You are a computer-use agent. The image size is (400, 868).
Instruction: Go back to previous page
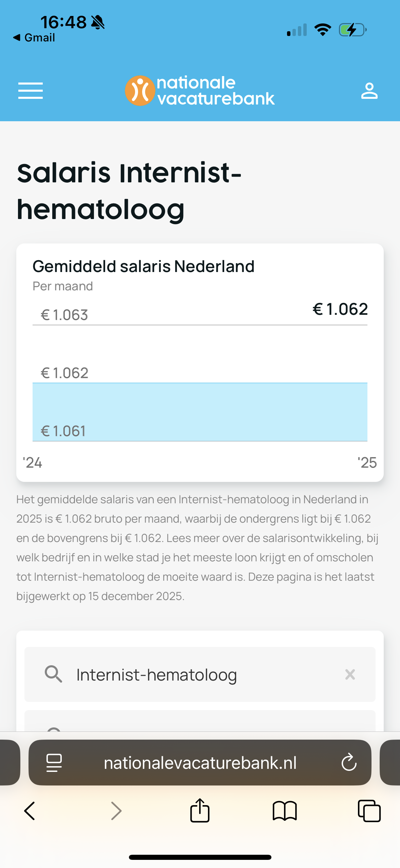tap(30, 811)
